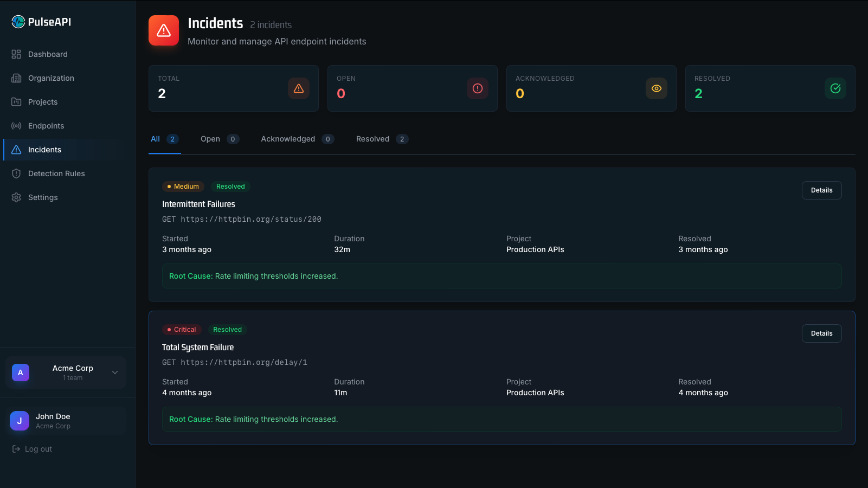This screenshot has width=868, height=488.
Task: Open the Organization page
Action: (x=51, y=78)
